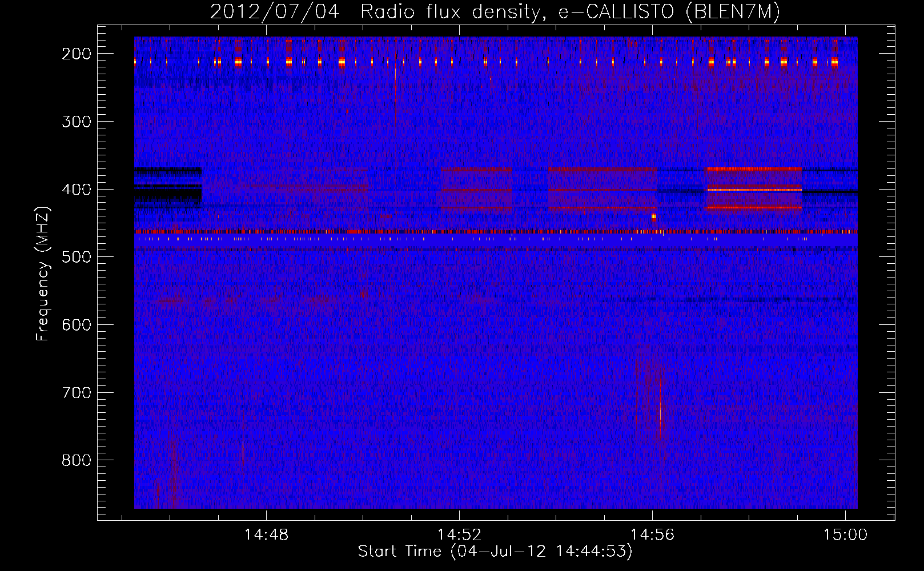Click the 'Frequency (MHZ)' axis label
This screenshot has width=924, height=571.
43,274
